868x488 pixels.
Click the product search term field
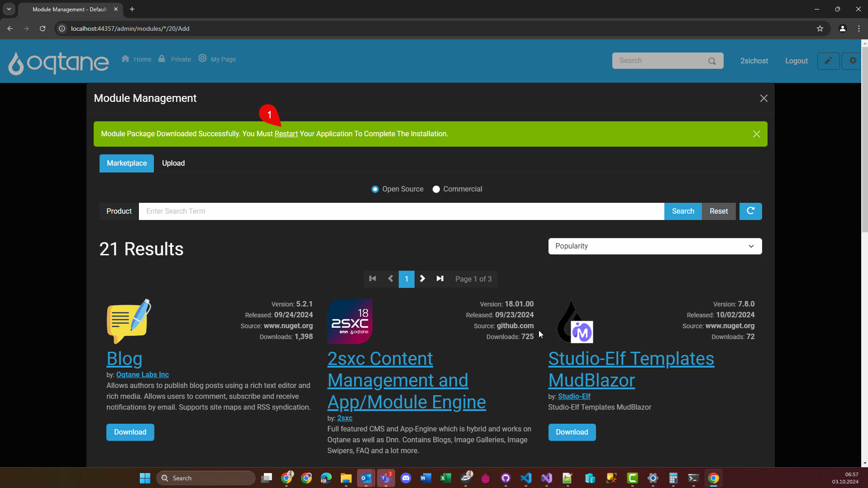[x=401, y=211]
